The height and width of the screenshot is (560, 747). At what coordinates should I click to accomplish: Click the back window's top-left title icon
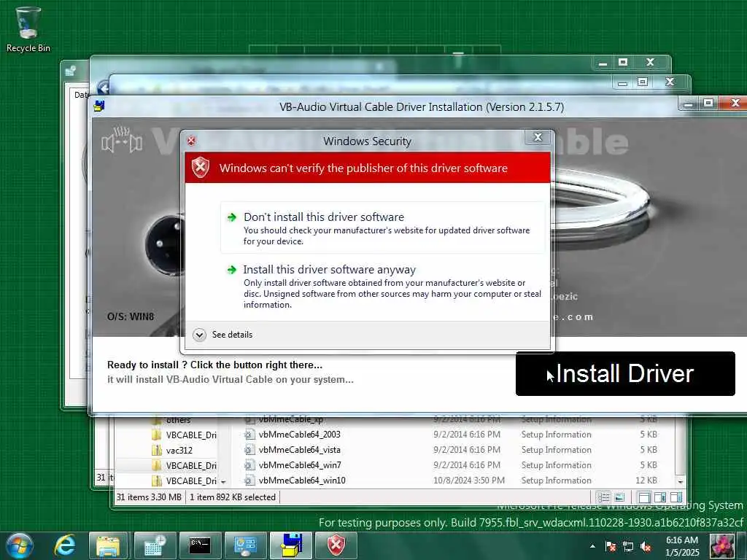(71, 71)
